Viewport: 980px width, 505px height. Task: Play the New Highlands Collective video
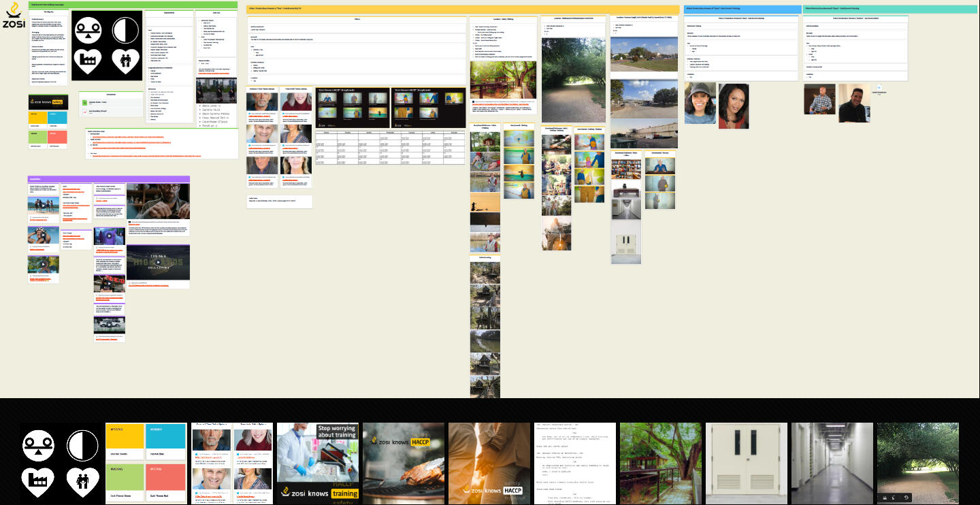click(158, 263)
